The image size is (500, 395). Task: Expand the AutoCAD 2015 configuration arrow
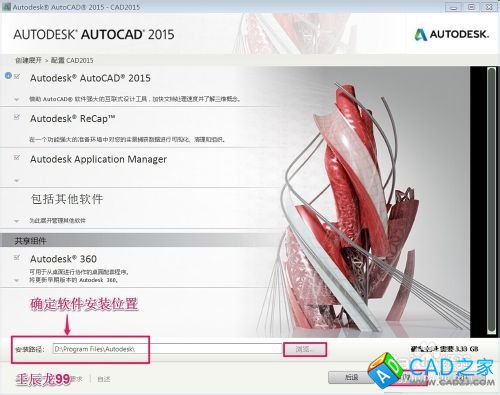17,99
